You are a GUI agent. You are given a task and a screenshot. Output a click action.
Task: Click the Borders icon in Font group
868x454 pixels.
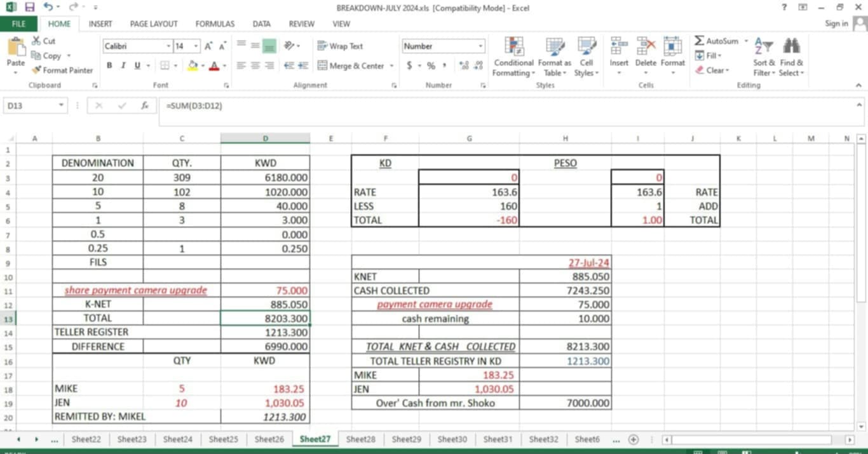click(x=165, y=65)
